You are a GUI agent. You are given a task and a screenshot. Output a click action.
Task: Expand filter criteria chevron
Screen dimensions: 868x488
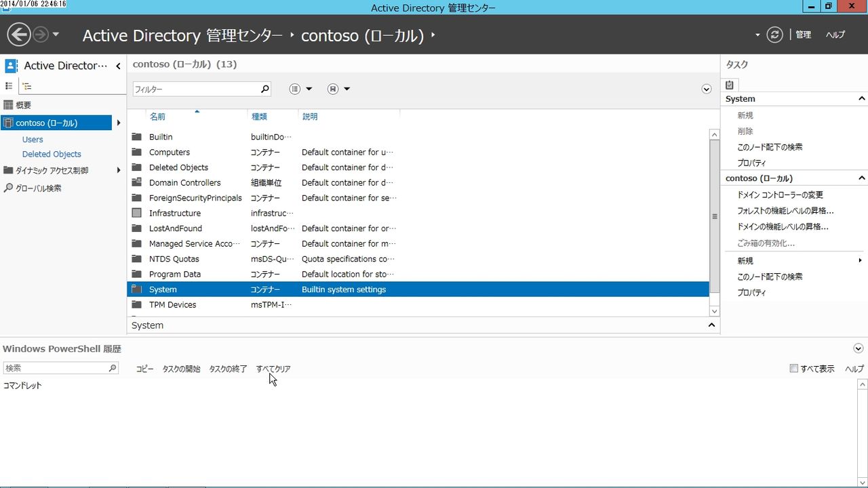707,89
